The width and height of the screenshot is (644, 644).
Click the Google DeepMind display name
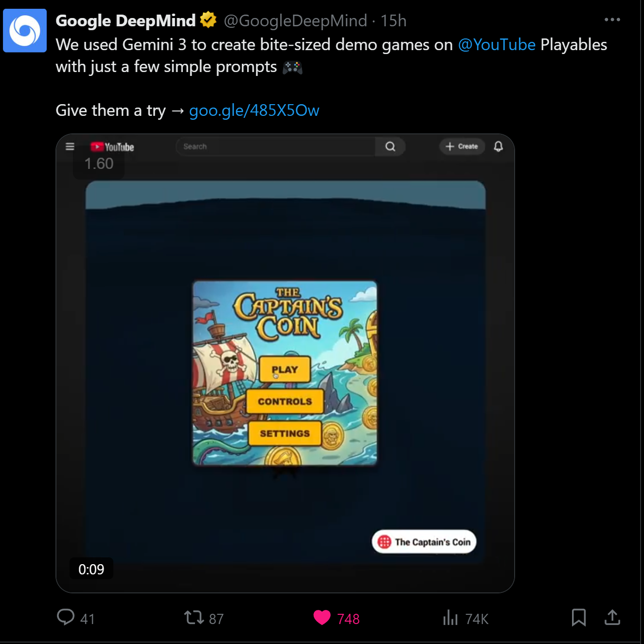pyautogui.click(x=125, y=20)
